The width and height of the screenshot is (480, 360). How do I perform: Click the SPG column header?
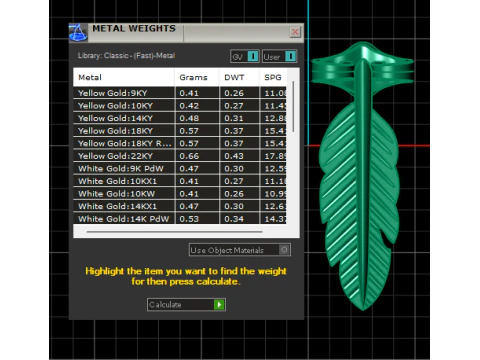[273, 77]
